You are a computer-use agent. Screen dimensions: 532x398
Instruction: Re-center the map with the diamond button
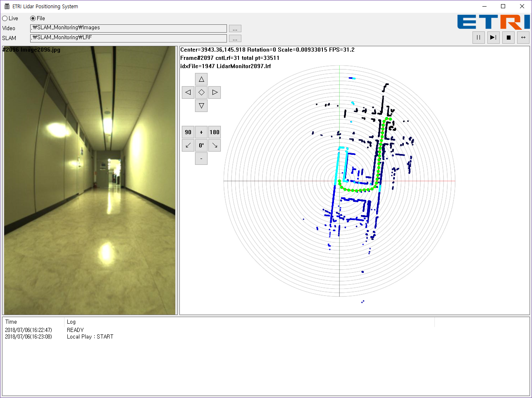click(x=201, y=92)
